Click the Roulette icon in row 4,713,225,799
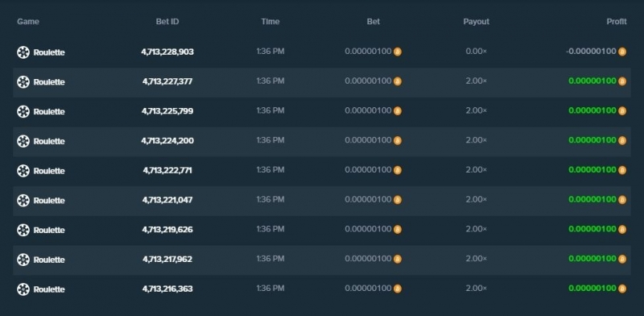This screenshot has height=316, width=644. pos(23,111)
